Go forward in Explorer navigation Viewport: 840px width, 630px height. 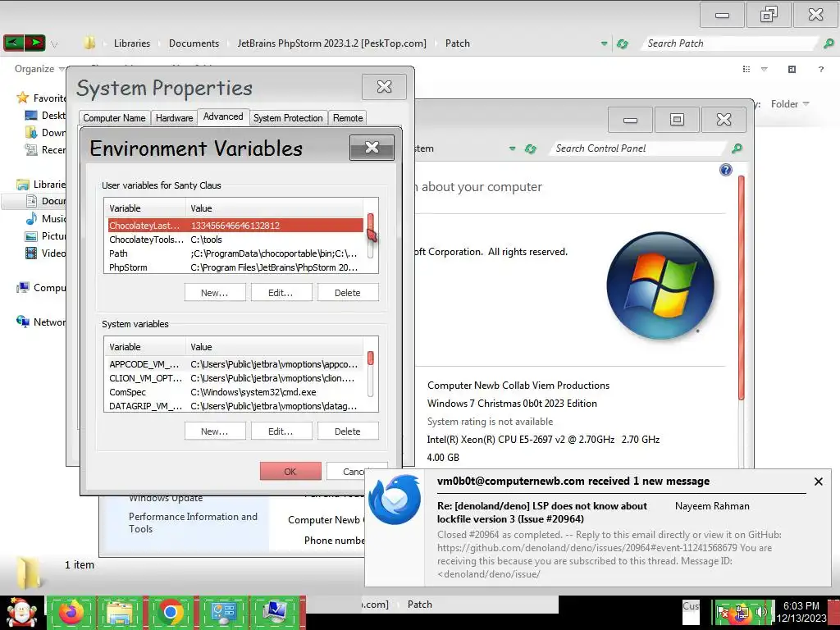(34, 43)
